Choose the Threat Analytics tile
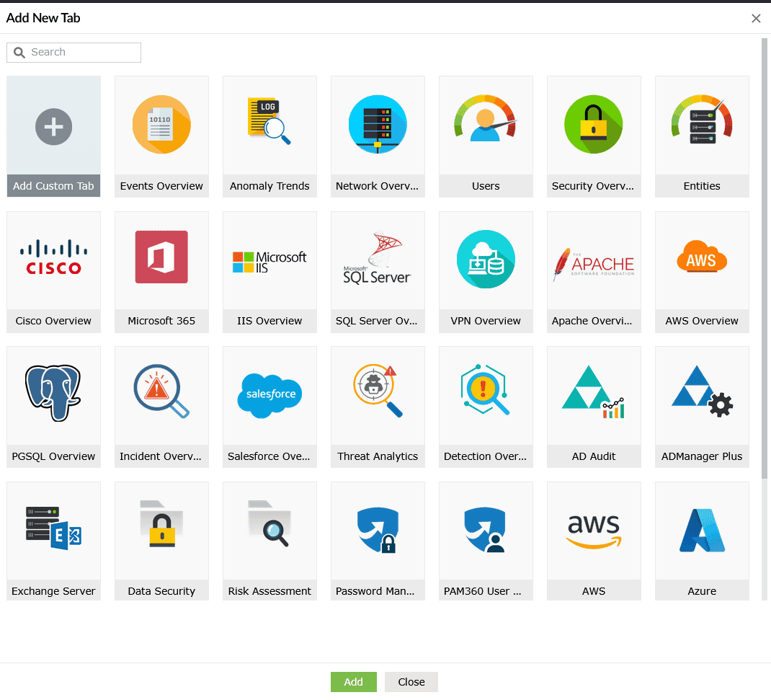This screenshot has width=771, height=700. (378, 407)
